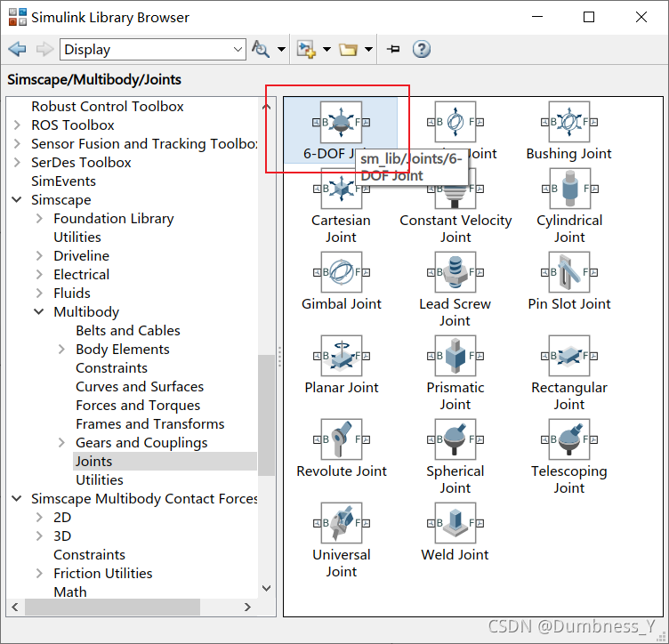Collapse the Multibody node
This screenshot has width=669, height=644.
click(39, 311)
